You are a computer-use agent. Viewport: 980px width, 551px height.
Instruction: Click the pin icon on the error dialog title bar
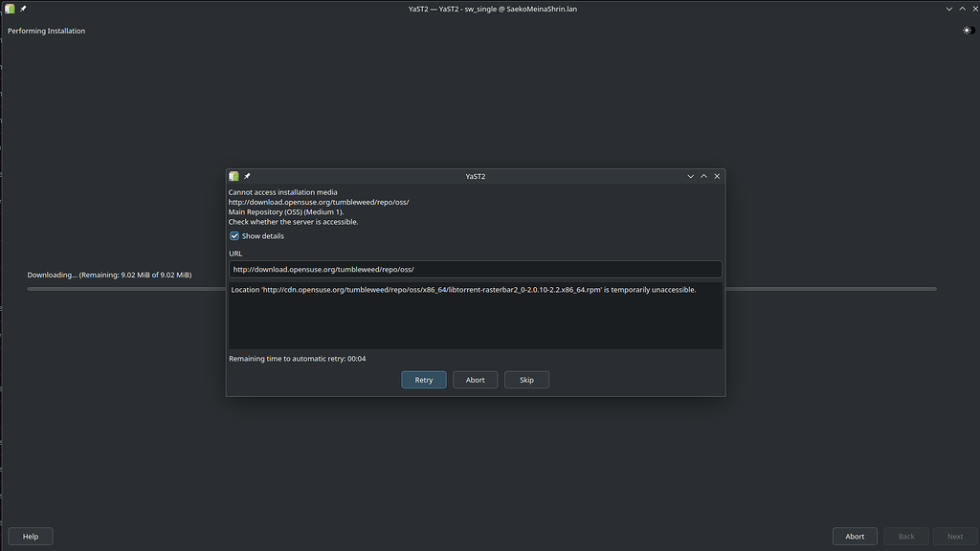247,176
